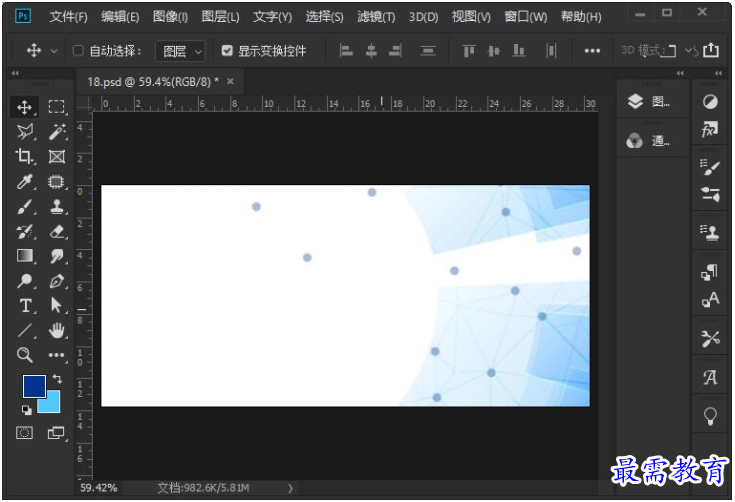The width and height of the screenshot is (735, 502).
Task: Select the Dodge tool
Action: tap(24, 281)
